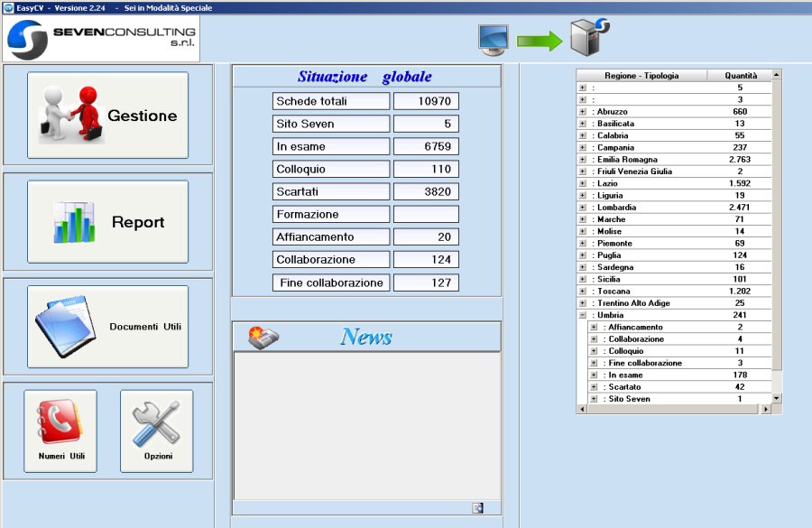Click the green arrow sync icon

pos(540,41)
